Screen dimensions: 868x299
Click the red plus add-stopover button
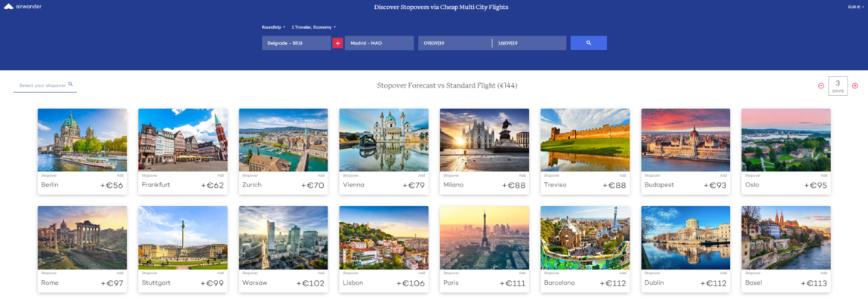(x=337, y=43)
